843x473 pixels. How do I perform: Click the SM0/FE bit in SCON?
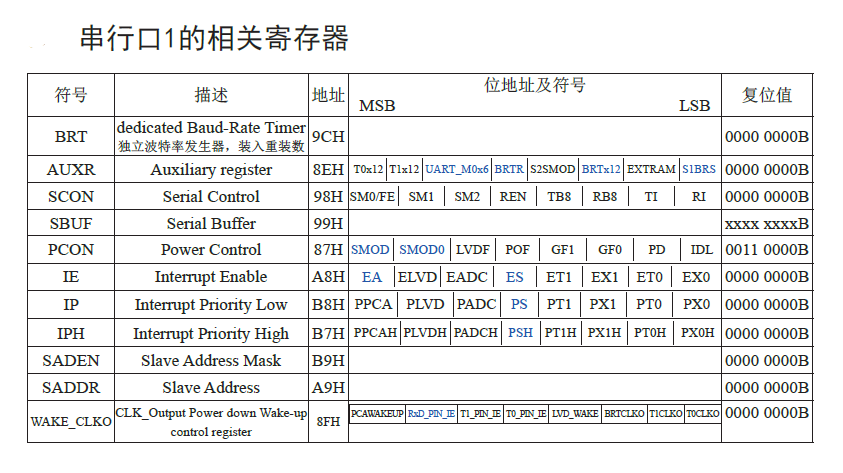(x=373, y=197)
